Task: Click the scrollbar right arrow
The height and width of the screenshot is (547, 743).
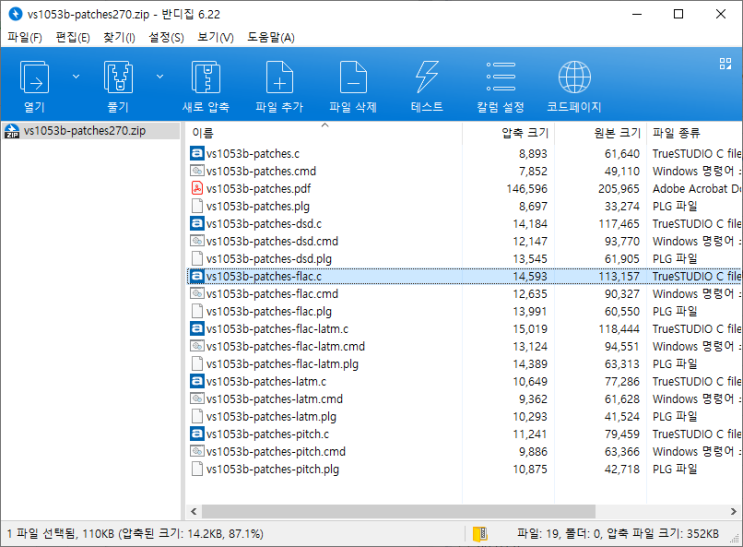Action: pos(734,511)
